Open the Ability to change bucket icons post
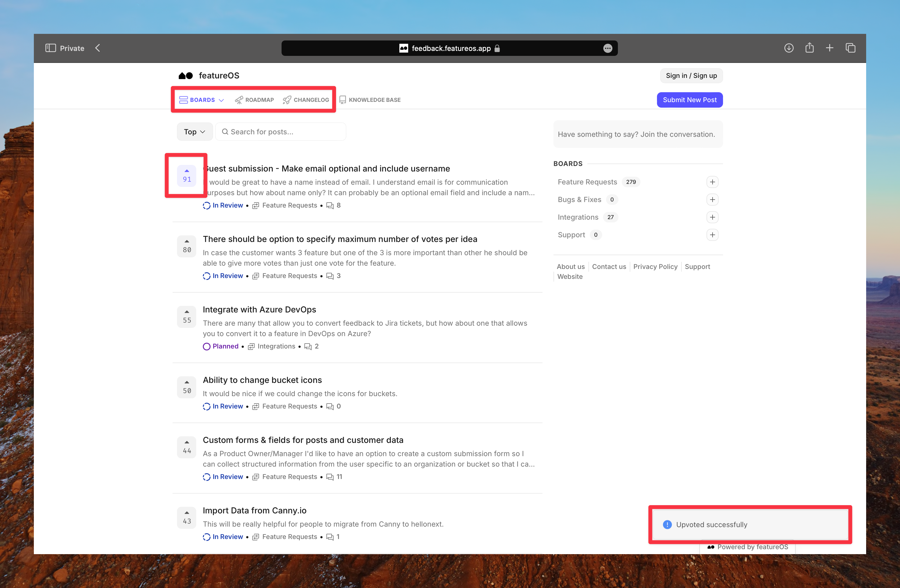 [x=263, y=380]
